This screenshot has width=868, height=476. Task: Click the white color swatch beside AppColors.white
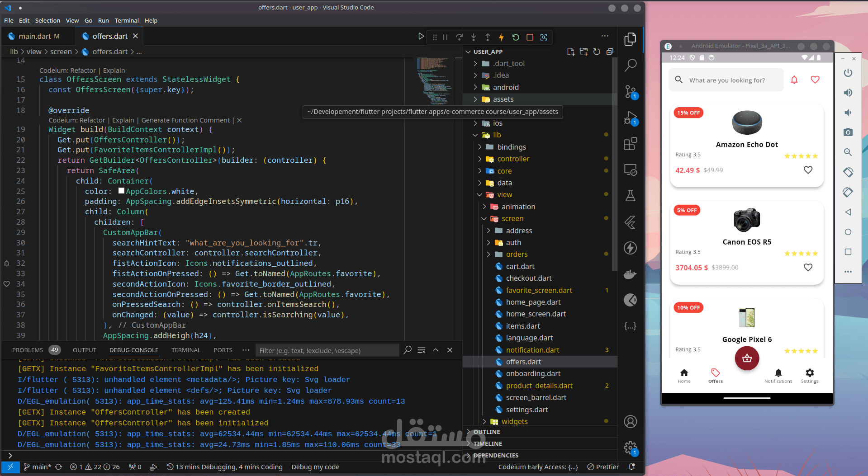tap(121, 191)
